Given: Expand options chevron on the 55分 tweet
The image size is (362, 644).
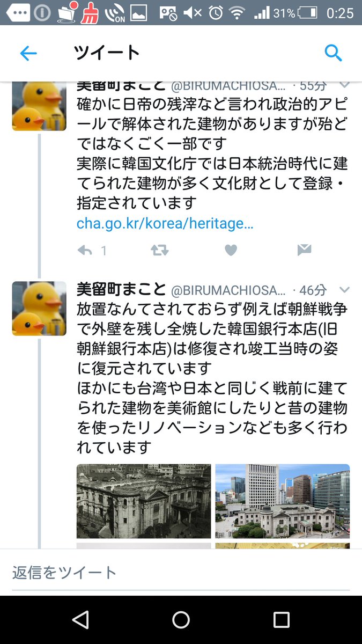Looking at the screenshot, I should coord(345,85).
